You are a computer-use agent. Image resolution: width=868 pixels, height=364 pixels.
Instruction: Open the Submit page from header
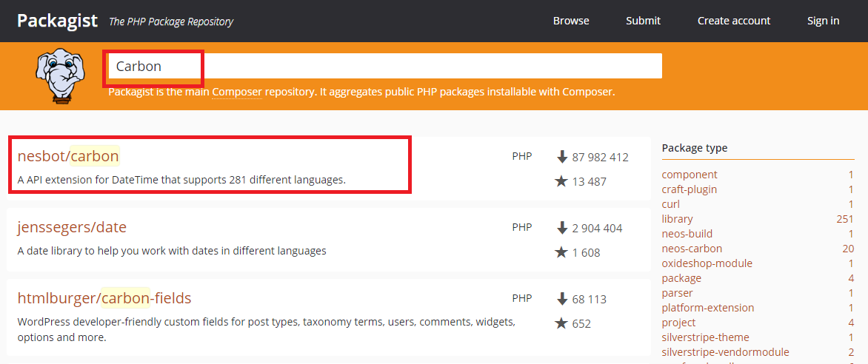click(643, 21)
